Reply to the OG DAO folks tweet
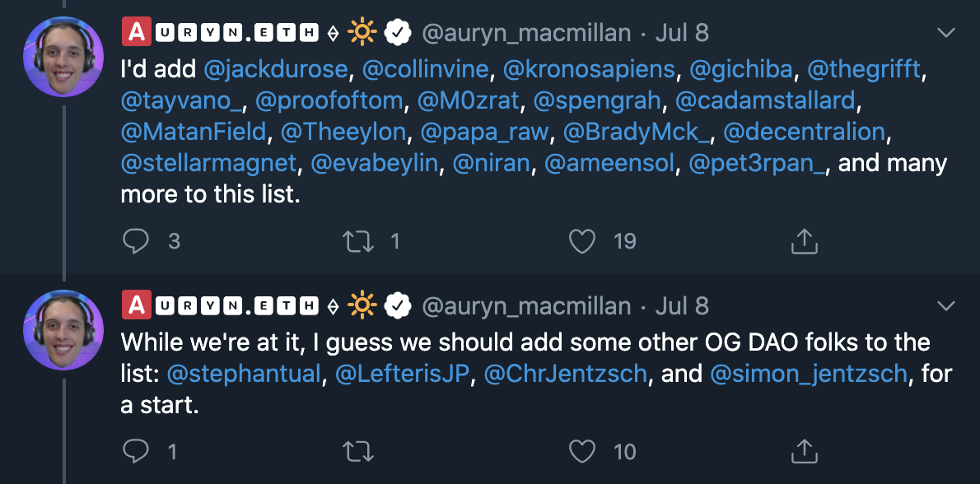Image resolution: width=980 pixels, height=484 pixels. coord(137,450)
